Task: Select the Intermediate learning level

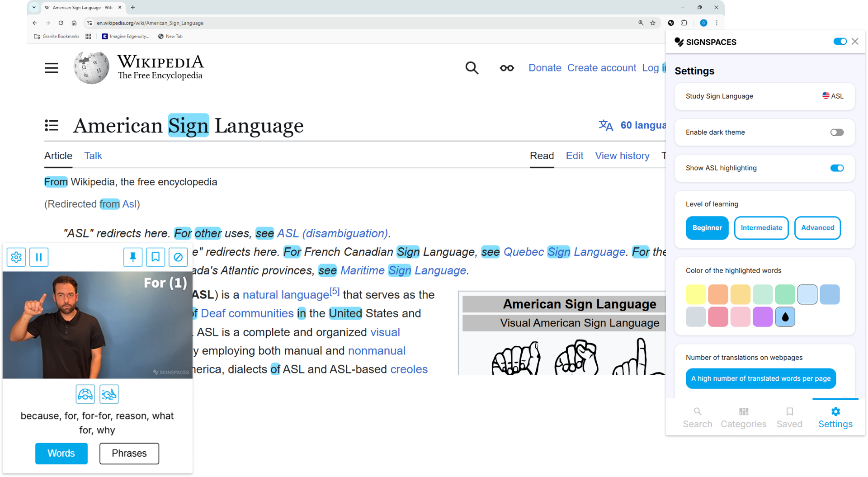Action: coord(761,228)
